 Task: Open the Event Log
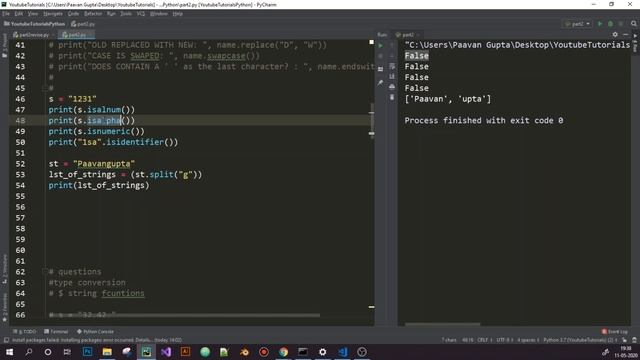point(615,331)
